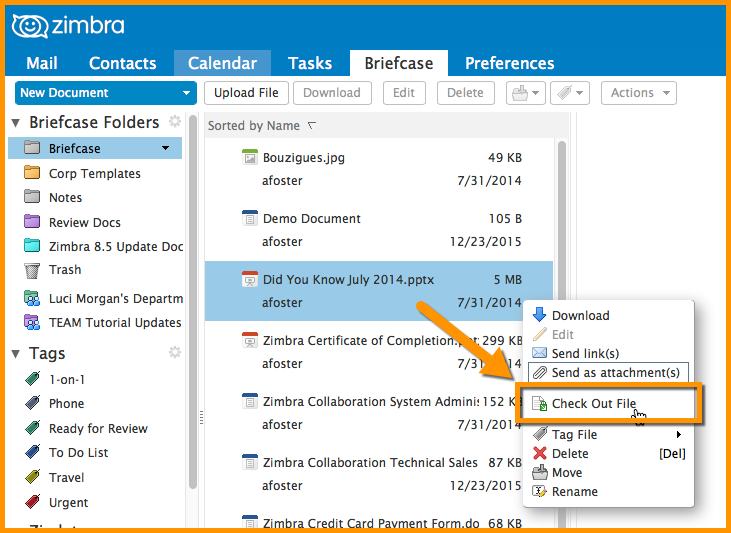Go to the Tasks tab
The image size is (731, 533).
(x=310, y=63)
